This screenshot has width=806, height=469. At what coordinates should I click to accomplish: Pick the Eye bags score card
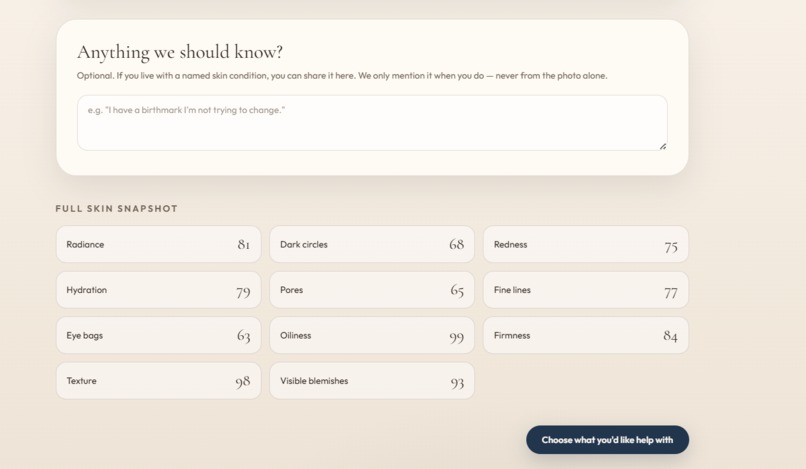[x=158, y=335]
